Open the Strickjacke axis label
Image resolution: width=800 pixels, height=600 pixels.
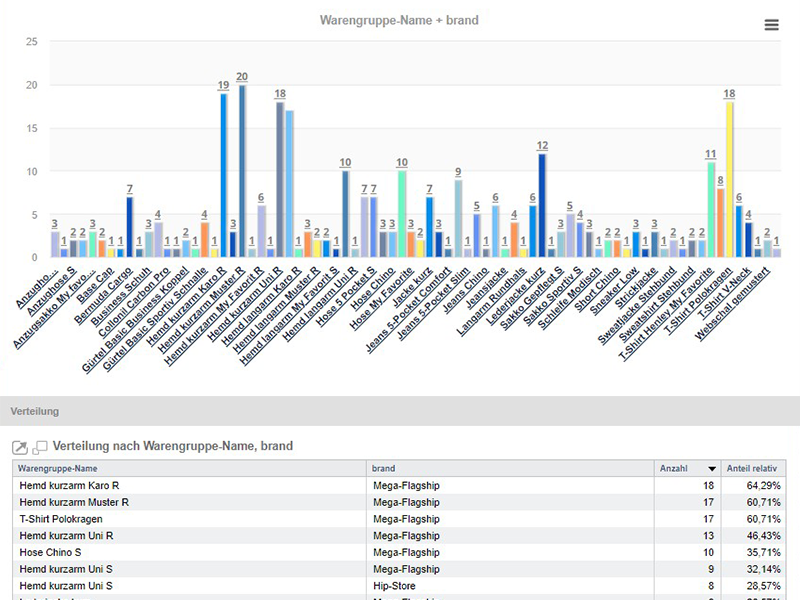(x=636, y=288)
